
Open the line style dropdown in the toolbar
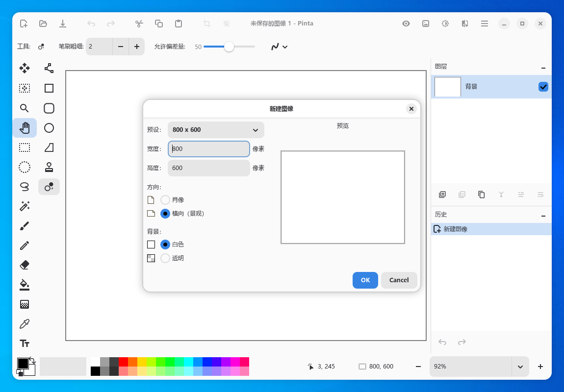point(280,47)
